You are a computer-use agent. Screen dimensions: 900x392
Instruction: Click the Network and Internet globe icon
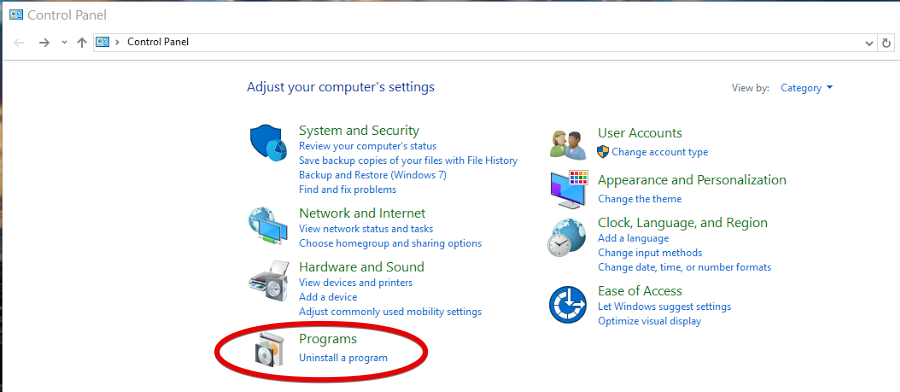[268, 227]
